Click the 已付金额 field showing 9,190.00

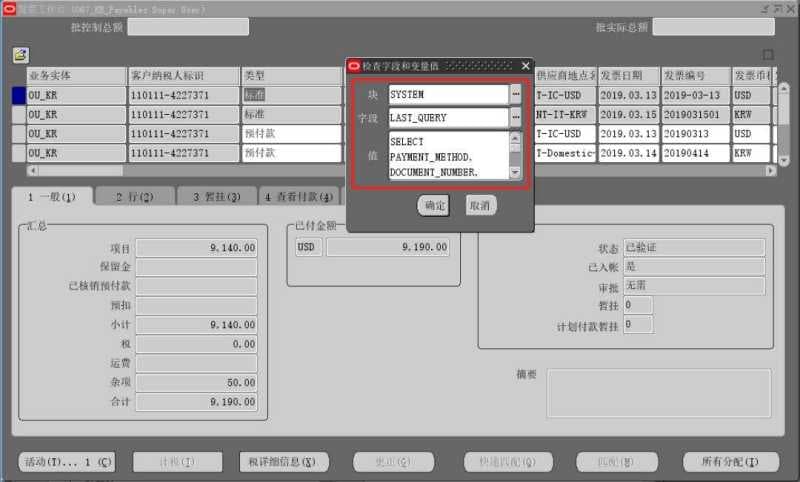[388, 247]
